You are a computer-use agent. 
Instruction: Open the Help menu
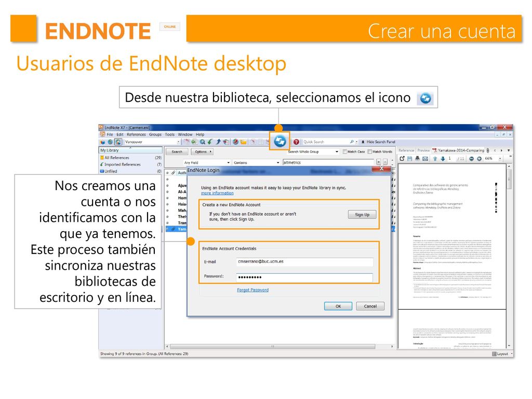(x=200, y=135)
